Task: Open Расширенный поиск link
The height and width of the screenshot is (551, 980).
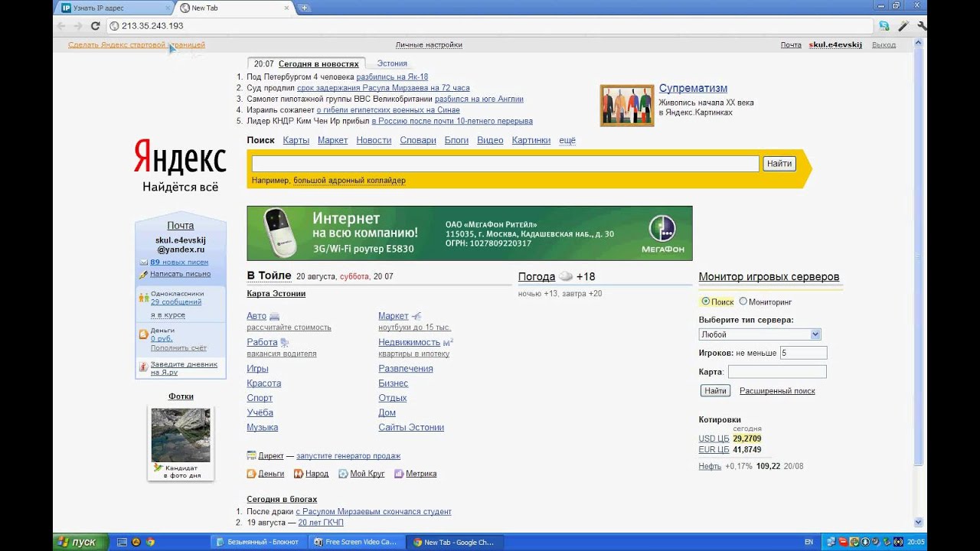Action: tap(777, 391)
